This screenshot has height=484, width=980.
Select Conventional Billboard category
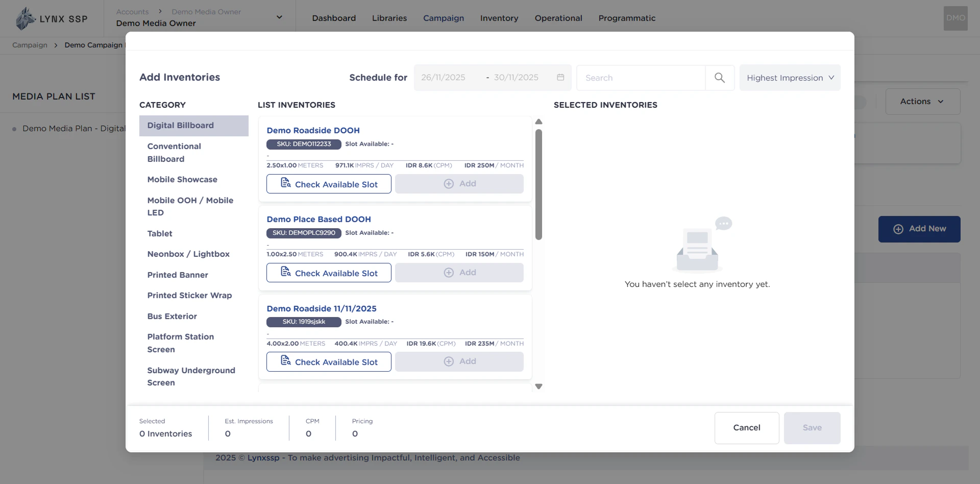(194, 153)
